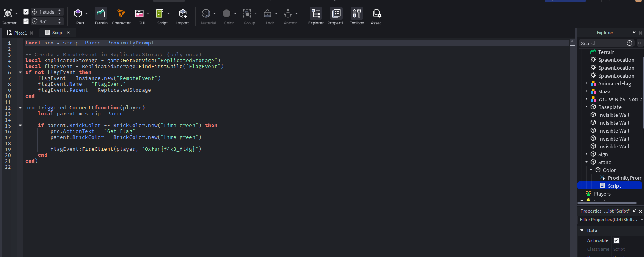
Task: Uncheck the Archivable property checkbox
Action: click(616, 240)
